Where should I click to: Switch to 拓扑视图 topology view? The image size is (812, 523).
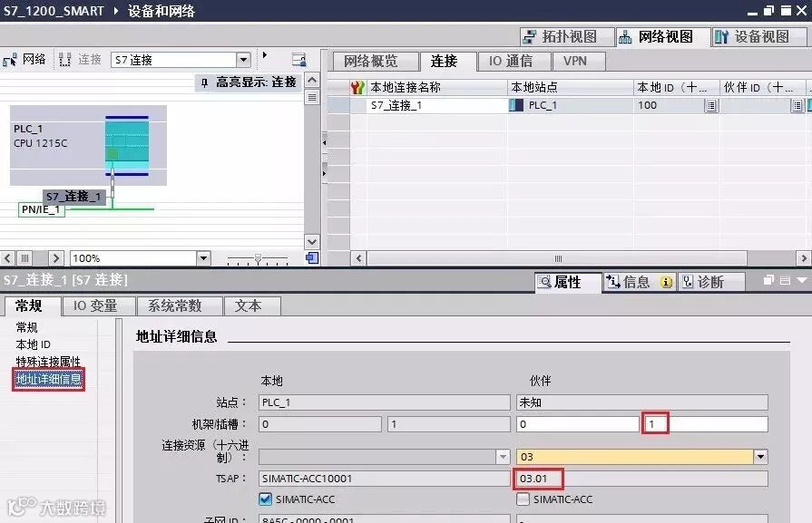coord(567,37)
